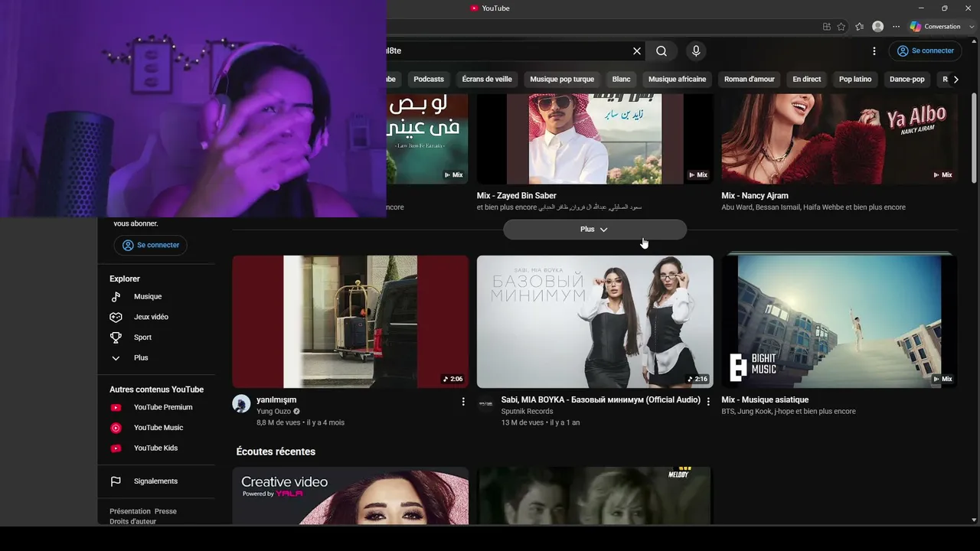Open the Sputnik Records channel avatar
Viewport: 980px width, 551px height.
(x=486, y=404)
